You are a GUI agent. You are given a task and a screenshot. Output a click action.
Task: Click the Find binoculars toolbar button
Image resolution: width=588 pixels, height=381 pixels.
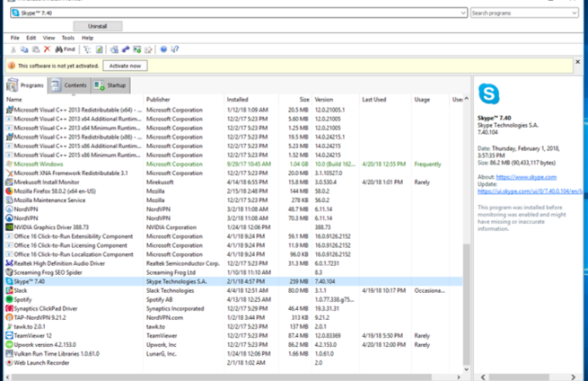click(66, 49)
